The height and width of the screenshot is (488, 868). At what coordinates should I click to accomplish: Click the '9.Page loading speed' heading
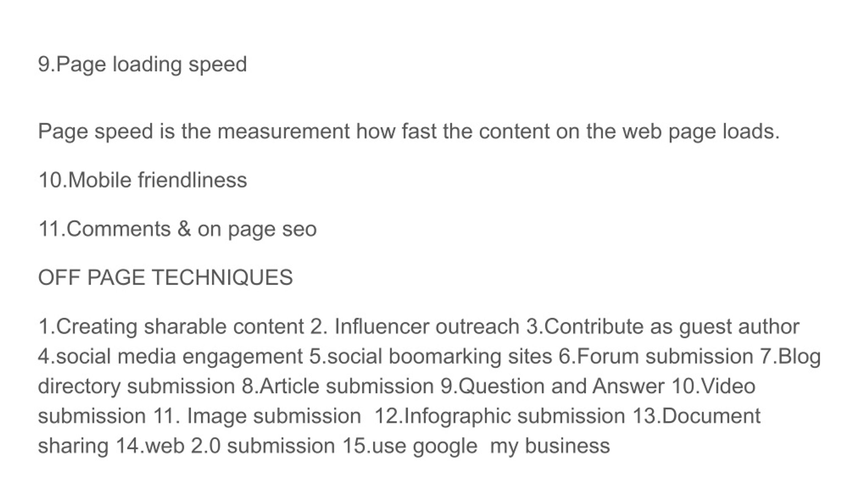(142, 64)
